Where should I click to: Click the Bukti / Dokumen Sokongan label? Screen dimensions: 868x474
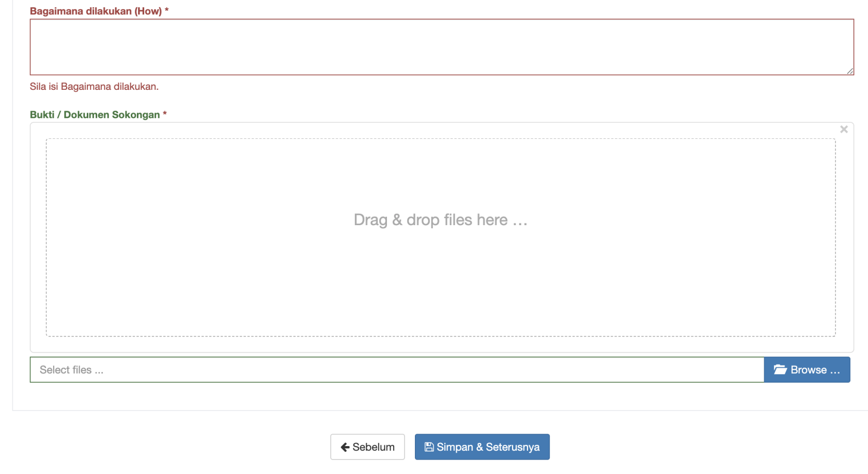click(95, 115)
